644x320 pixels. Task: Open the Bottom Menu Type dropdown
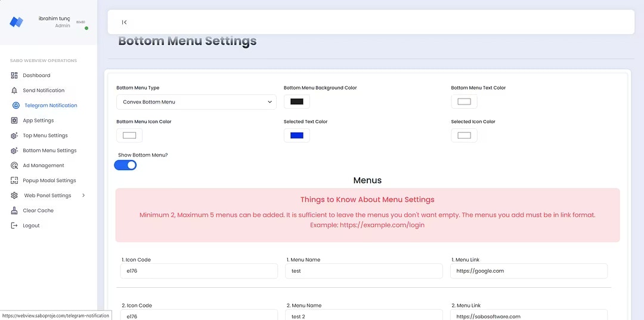[x=196, y=102]
